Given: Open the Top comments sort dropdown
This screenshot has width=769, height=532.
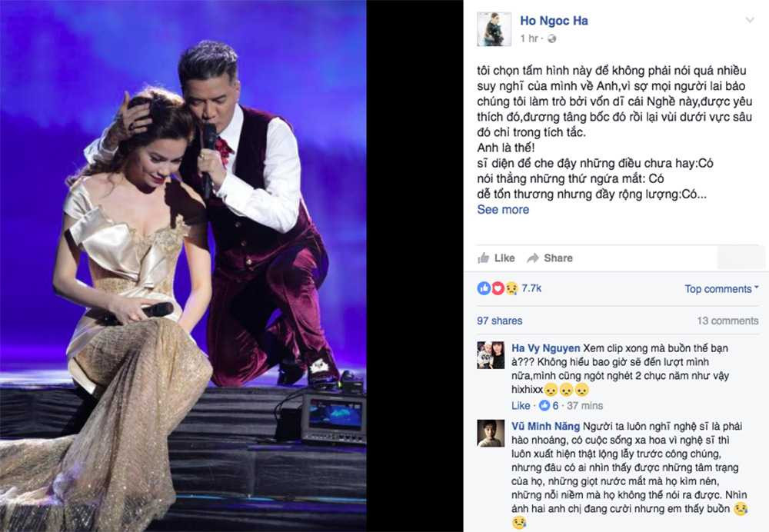Looking at the screenshot, I should (721, 289).
